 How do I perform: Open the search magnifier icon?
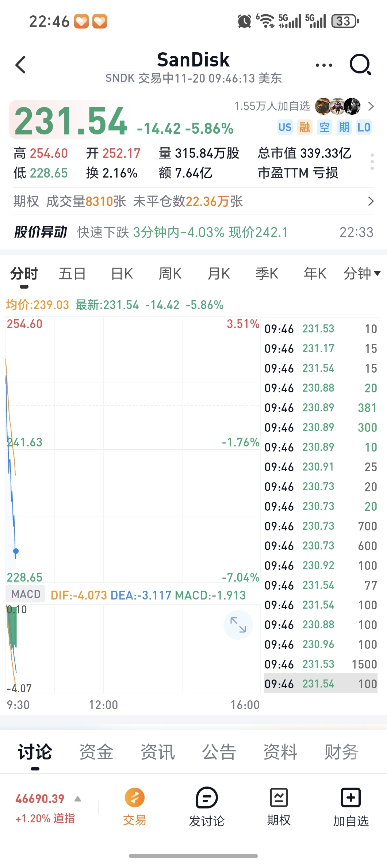tap(360, 65)
